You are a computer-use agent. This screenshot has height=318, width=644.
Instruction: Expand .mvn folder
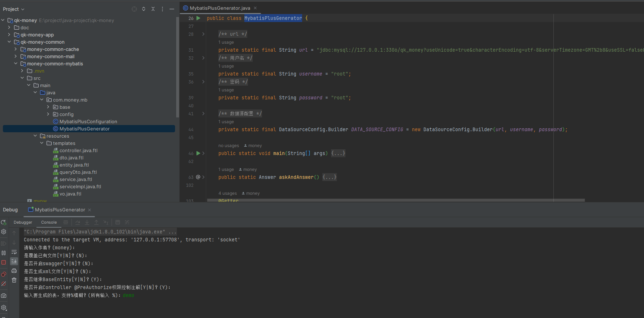22,71
